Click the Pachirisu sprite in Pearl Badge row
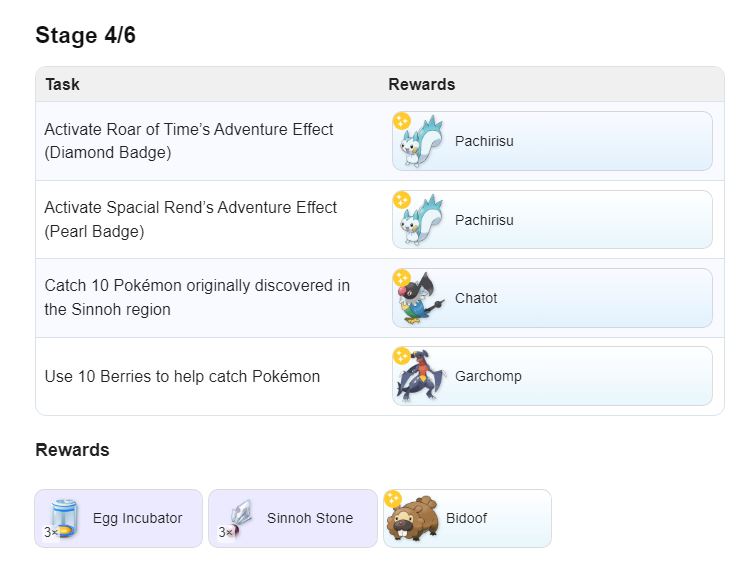Screen dimensions: 741x565 click(x=419, y=222)
